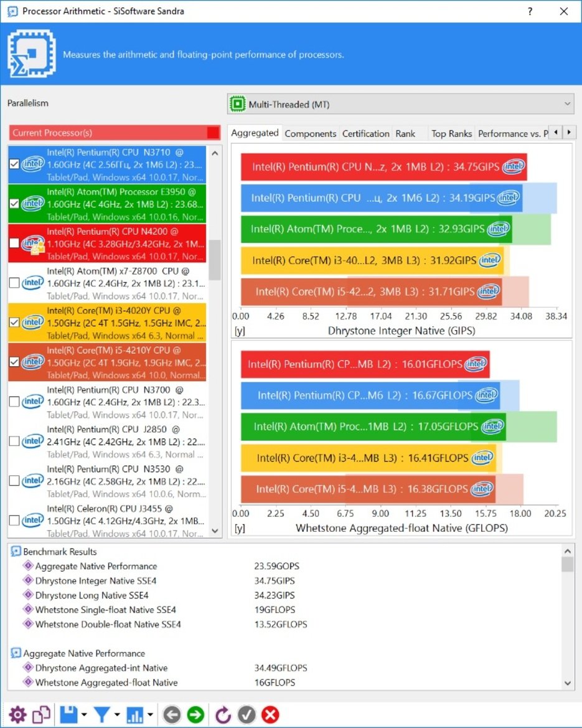Click the results panel scrollbar thumb

click(x=568, y=564)
